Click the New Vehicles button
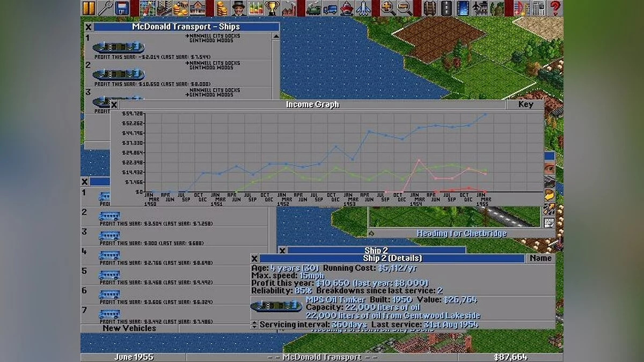Screen dimensions: 644x362 [129, 328]
